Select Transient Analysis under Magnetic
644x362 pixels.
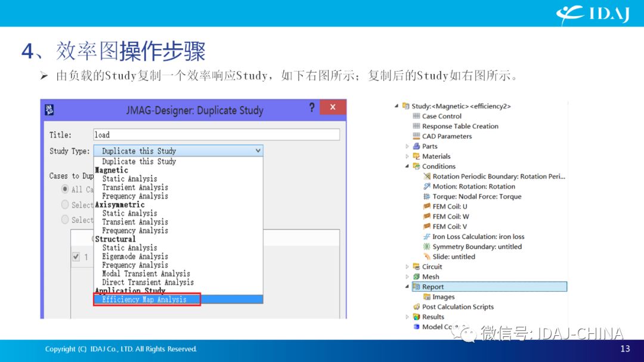click(178, 187)
